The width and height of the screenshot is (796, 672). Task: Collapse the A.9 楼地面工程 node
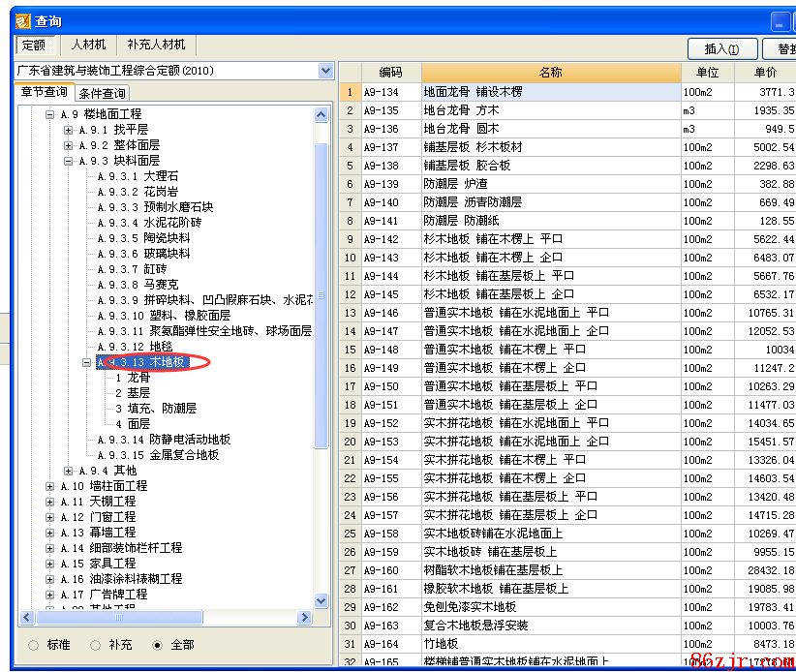click(x=50, y=114)
